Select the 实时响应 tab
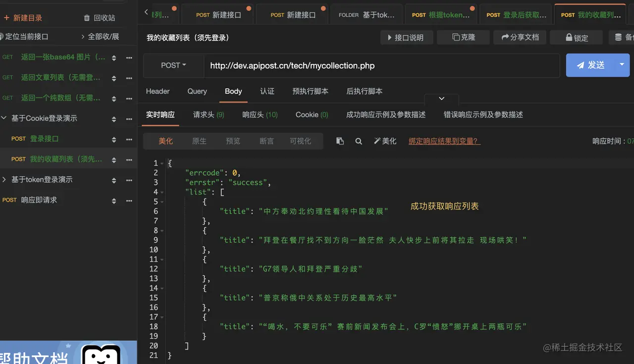Viewport: 634px width, 364px height. (160, 114)
